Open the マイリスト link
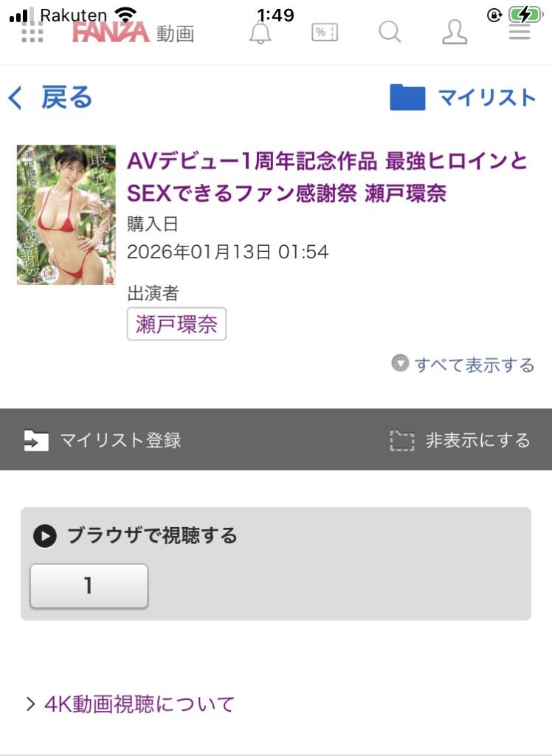This screenshot has height=756, width=552. pyautogui.click(x=486, y=97)
